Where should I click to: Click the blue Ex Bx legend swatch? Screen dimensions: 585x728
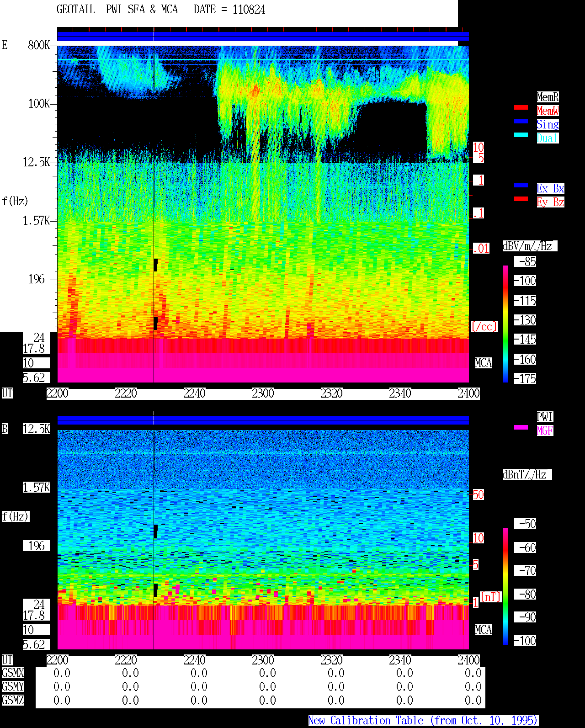coord(521,185)
